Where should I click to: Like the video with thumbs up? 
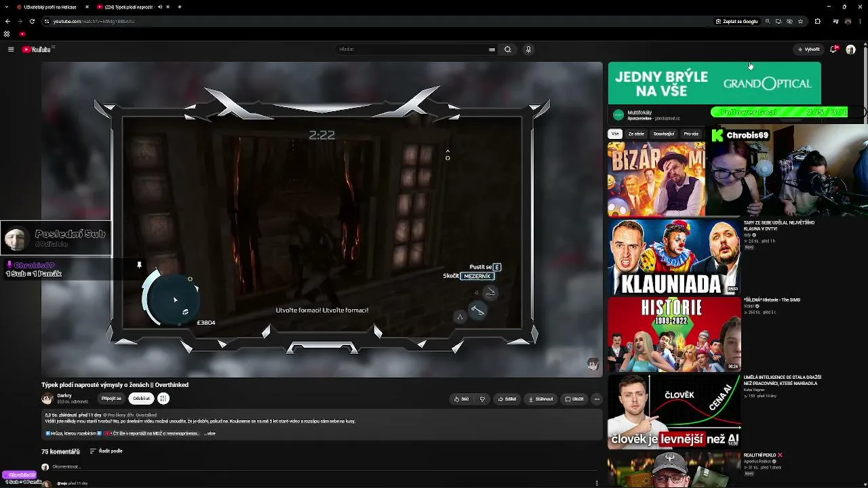pyautogui.click(x=461, y=399)
